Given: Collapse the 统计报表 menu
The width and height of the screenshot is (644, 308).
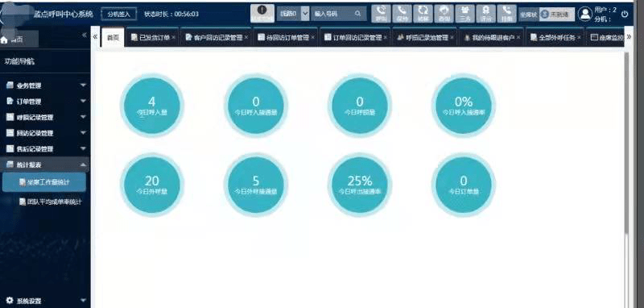Looking at the screenshot, I should click(45, 164).
